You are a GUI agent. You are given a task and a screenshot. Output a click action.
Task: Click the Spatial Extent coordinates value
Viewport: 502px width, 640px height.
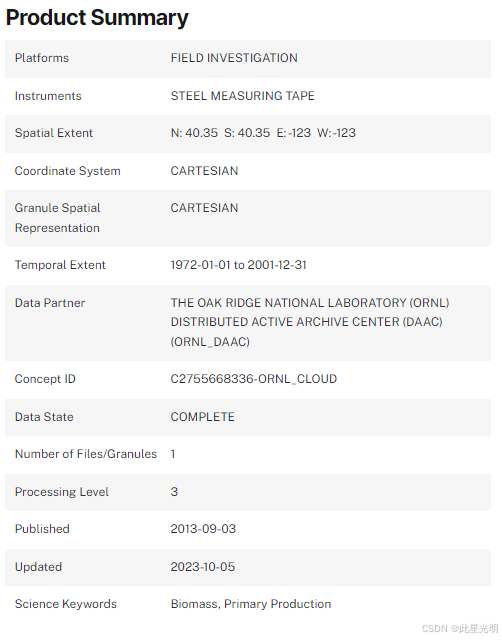tap(263, 133)
